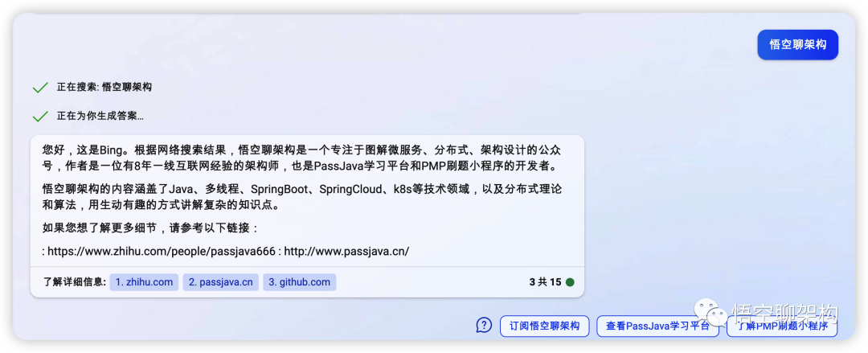
Task: Click the text 正在为你生成答案...
Action: tap(100, 117)
